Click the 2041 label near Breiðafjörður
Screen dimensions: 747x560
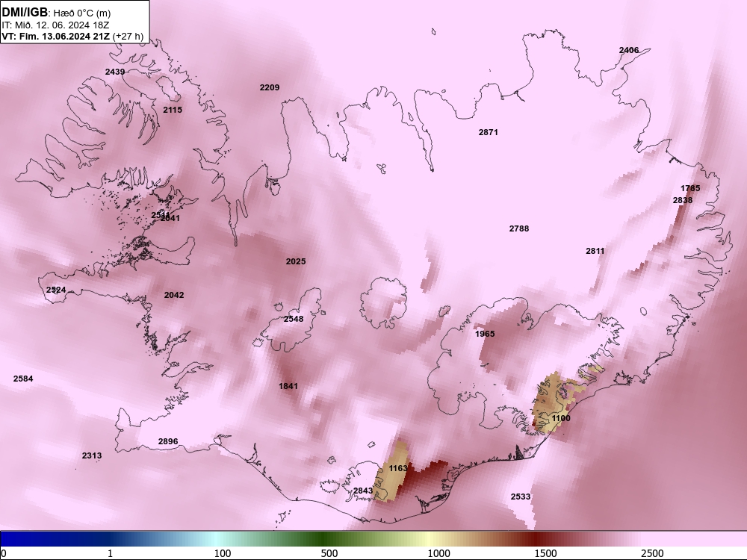(x=170, y=218)
